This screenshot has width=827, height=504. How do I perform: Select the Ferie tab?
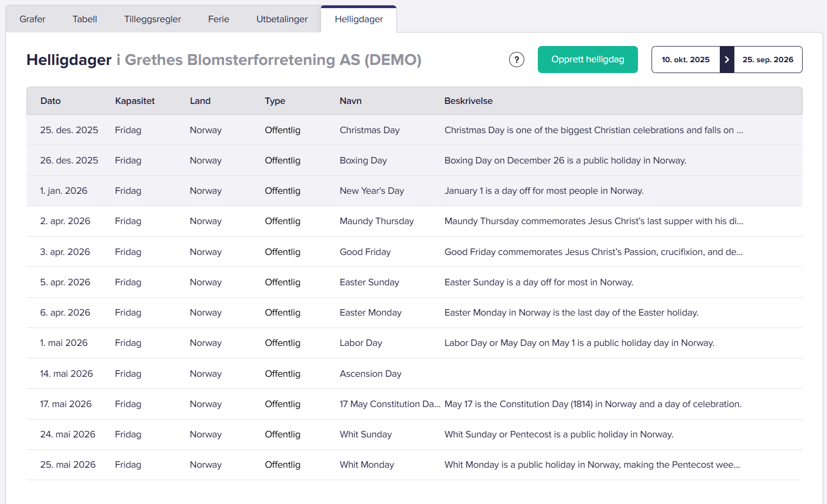[x=218, y=19]
